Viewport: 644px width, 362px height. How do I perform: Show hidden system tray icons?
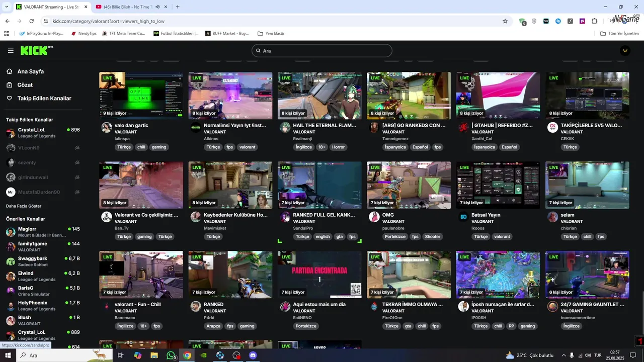tap(563, 355)
